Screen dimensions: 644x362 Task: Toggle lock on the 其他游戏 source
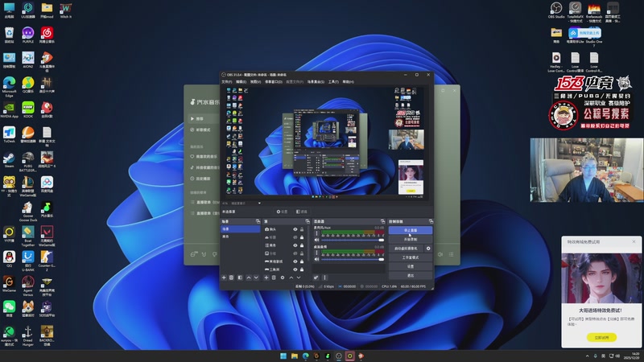tap(302, 261)
